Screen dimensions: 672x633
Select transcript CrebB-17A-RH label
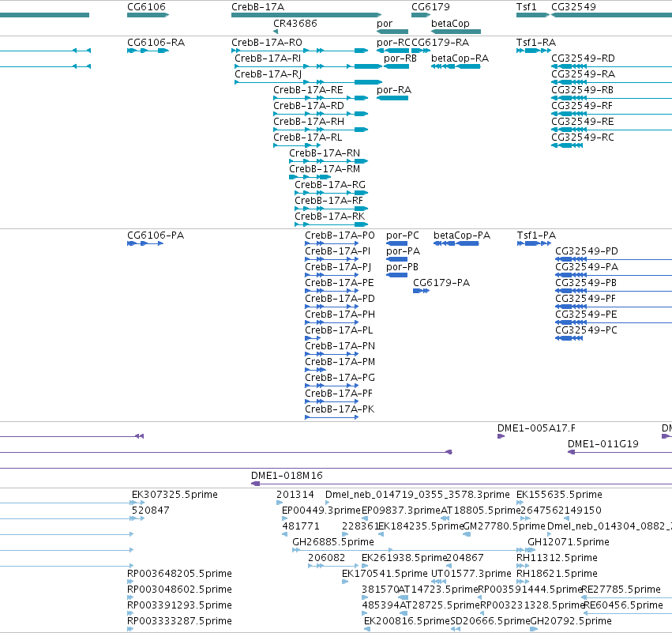click(309, 122)
